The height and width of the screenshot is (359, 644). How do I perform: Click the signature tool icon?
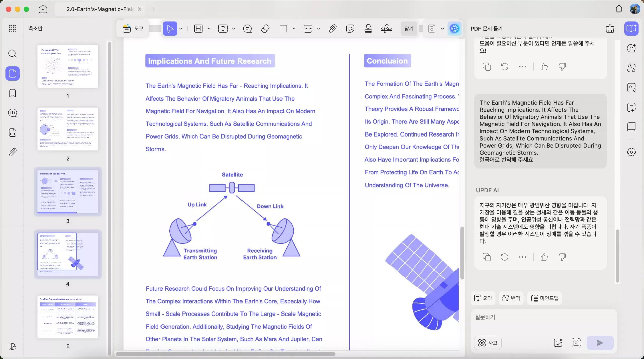click(x=386, y=29)
